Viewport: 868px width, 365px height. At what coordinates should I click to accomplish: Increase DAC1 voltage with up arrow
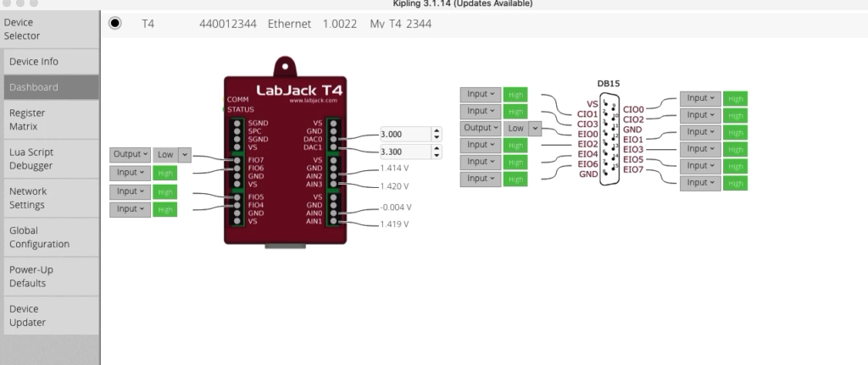437,148
